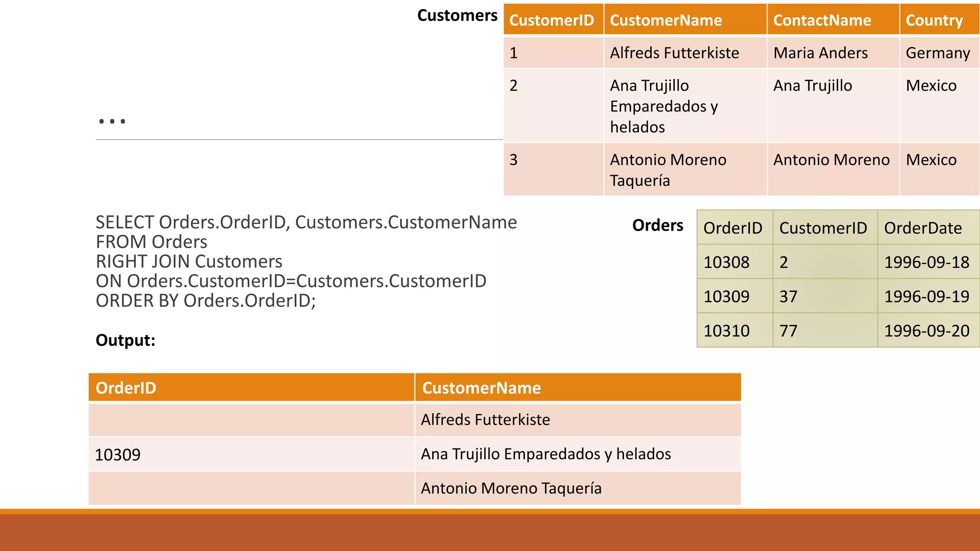Select order 10310 in Orders table

(x=735, y=331)
